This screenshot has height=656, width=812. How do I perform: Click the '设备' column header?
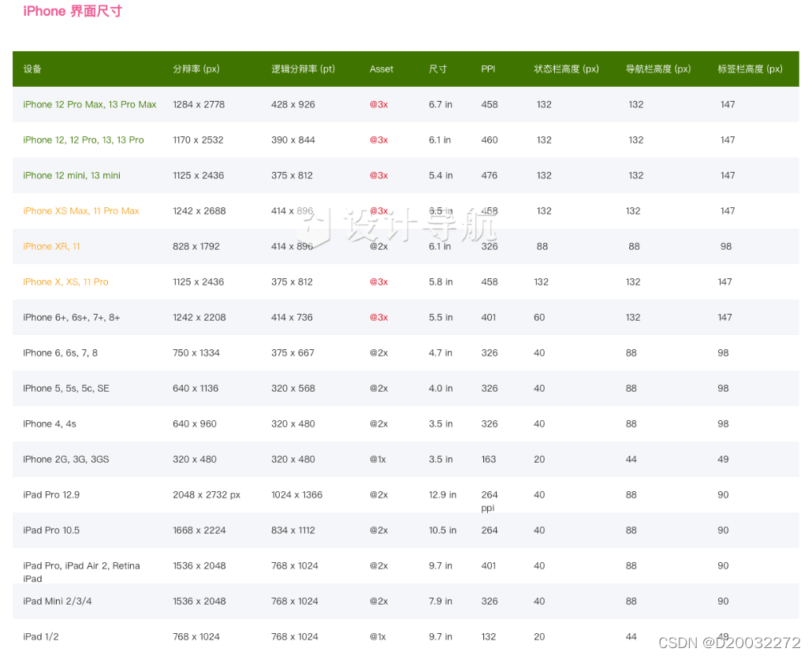32,69
